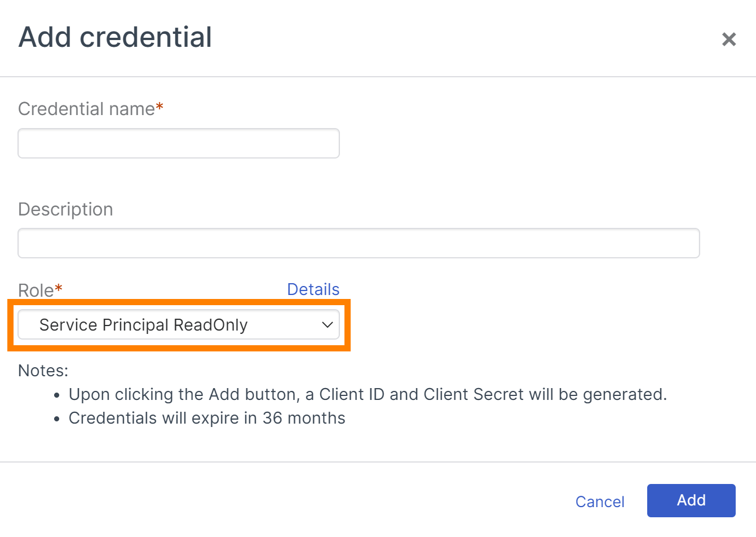Click the Credential name field label

tap(86, 109)
